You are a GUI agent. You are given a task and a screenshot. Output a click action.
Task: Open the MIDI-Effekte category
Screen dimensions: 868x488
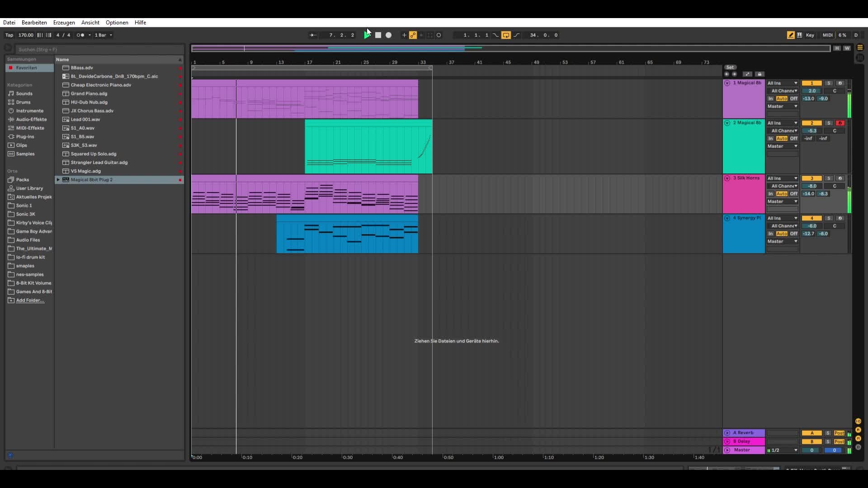click(x=30, y=128)
